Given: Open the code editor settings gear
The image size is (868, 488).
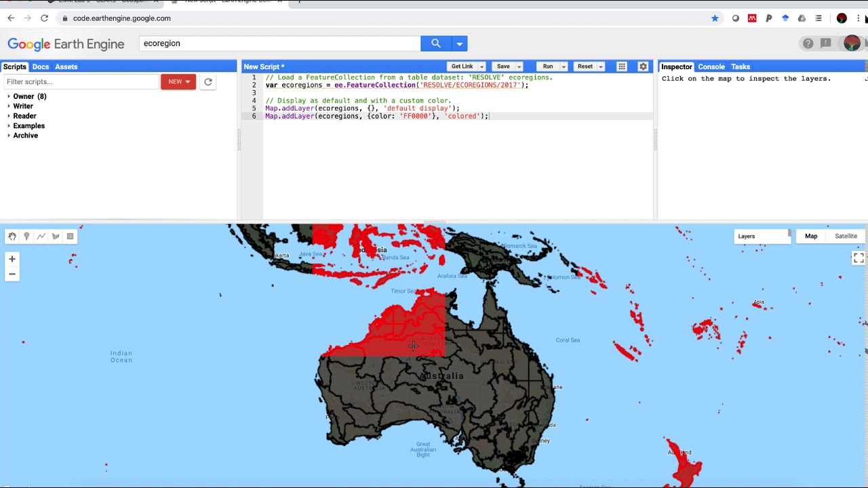Looking at the screenshot, I should (x=643, y=66).
